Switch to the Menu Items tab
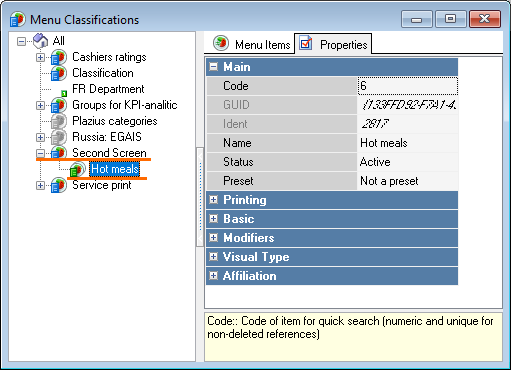The height and width of the screenshot is (370, 511). 251,44
